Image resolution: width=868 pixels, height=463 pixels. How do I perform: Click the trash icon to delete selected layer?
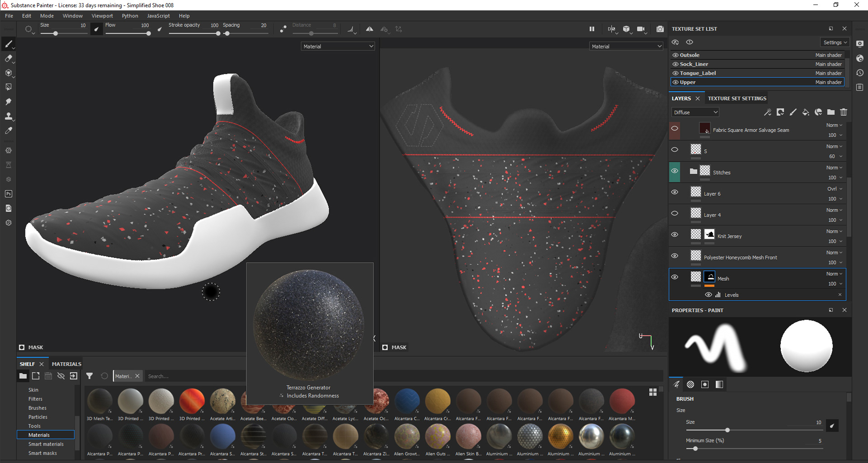pos(844,112)
